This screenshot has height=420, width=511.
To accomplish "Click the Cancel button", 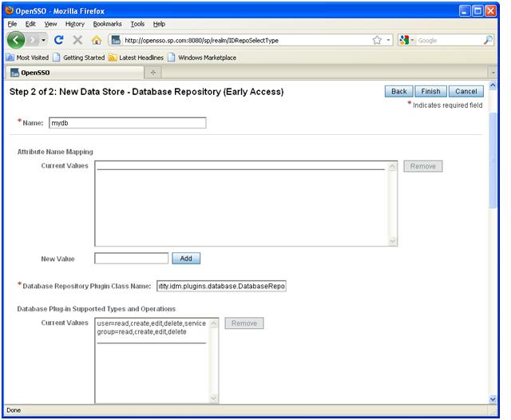I will click(x=466, y=92).
